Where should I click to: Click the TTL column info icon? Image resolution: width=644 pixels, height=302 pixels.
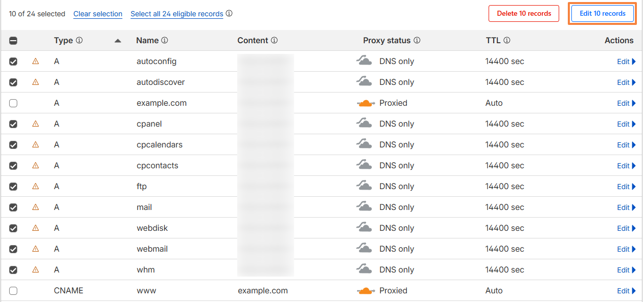click(507, 41)
